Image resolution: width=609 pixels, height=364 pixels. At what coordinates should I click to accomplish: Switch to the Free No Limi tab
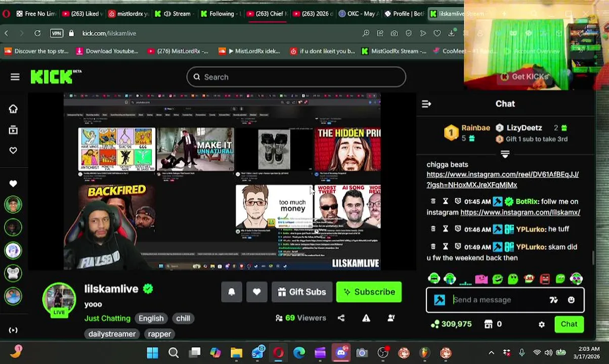click(x=35, y=14)
